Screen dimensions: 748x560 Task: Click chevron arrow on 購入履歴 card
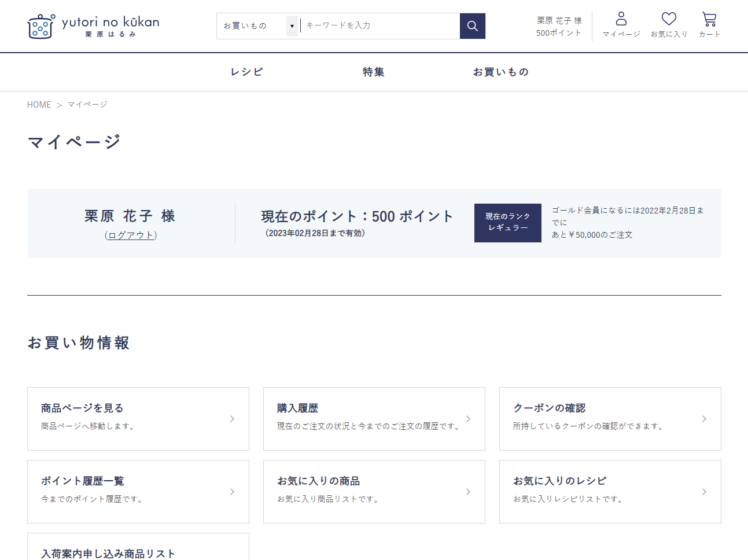coord(469,419)
